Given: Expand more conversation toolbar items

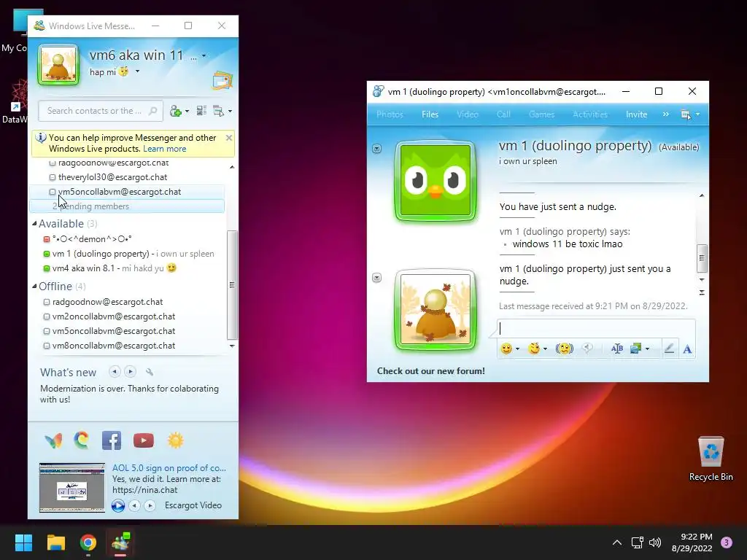Looking at the screenshot, I should tap(665, 114).
